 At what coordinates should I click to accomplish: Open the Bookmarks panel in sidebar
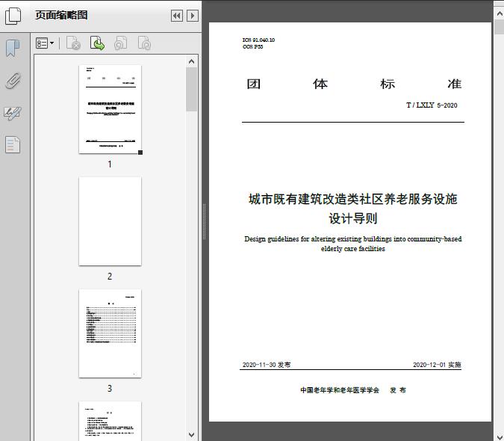[x=13, y=49]
